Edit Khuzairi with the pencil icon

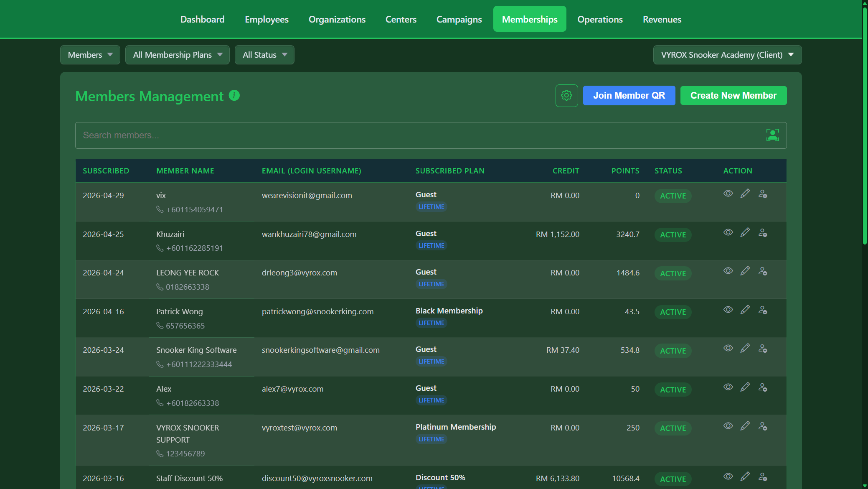(x=745, y=232)
